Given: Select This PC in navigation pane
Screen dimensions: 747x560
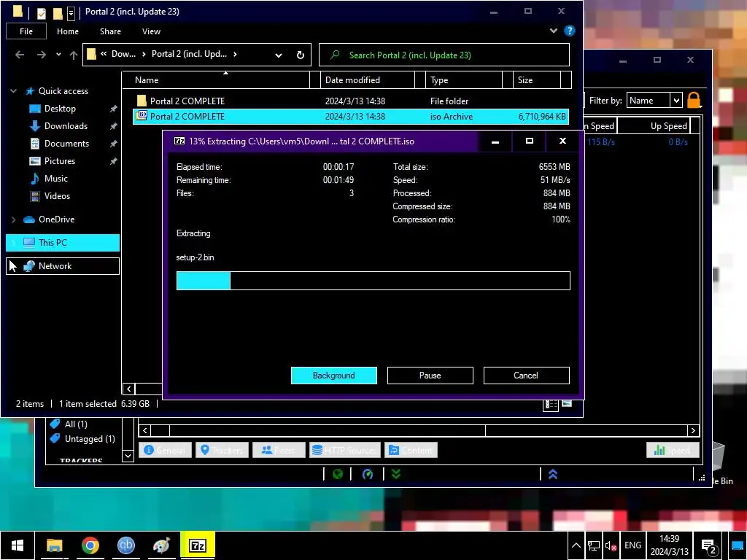Looking at the screenshot, I should tap(63, 243).
